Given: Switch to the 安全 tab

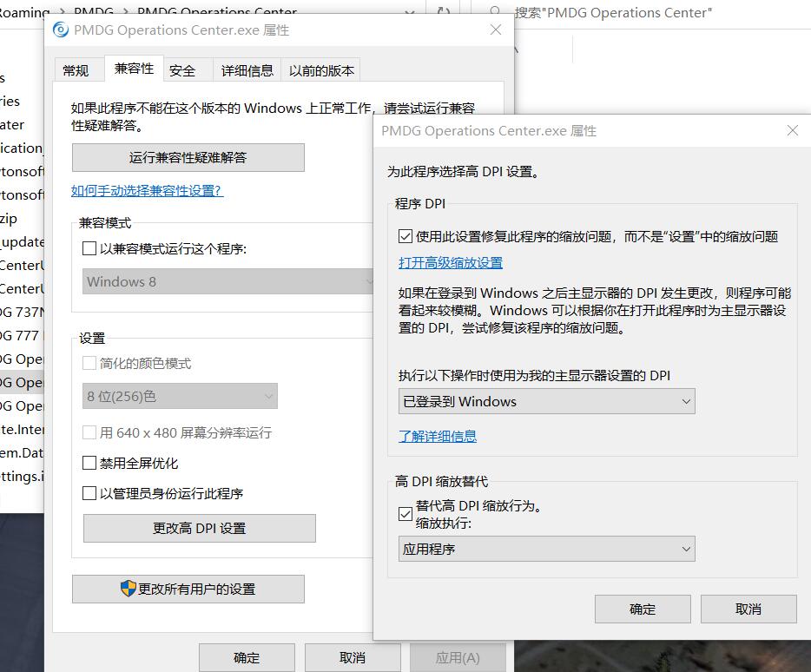Looking at the screenshot, I should pyautogui.click(x=182, y=70).
